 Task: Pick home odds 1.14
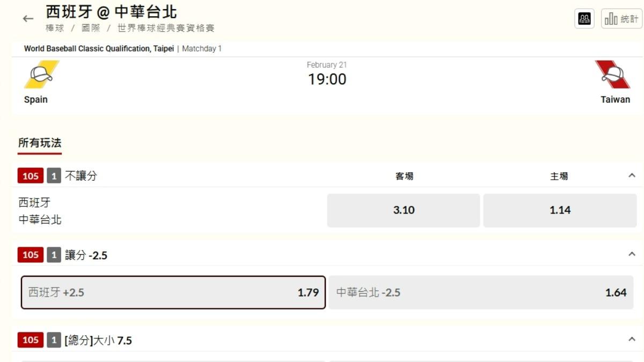pyautogui.click(x=560, y=210)
